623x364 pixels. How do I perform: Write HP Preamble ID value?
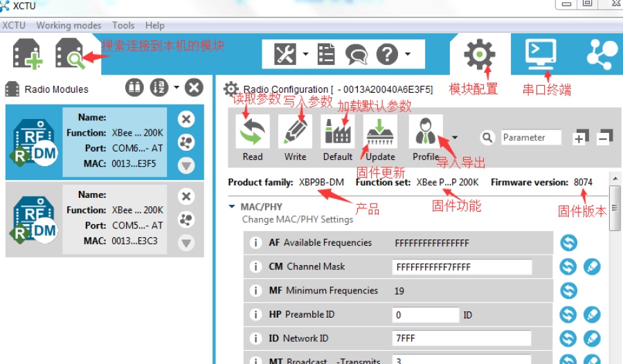pyautogui.click(x=592, y=315)
